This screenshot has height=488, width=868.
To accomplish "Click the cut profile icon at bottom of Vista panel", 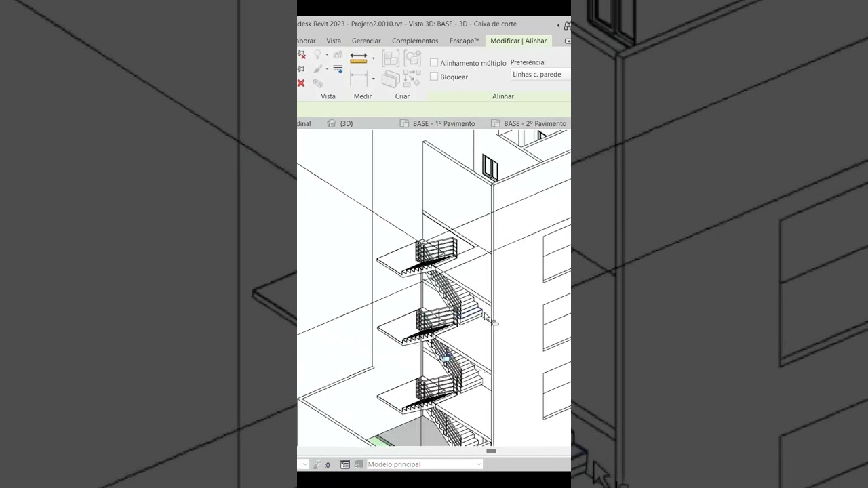I will coord(318,83).
